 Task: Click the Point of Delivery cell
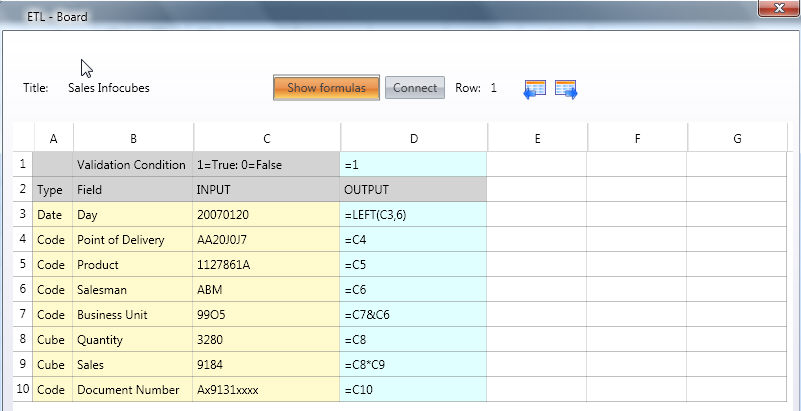133,239
